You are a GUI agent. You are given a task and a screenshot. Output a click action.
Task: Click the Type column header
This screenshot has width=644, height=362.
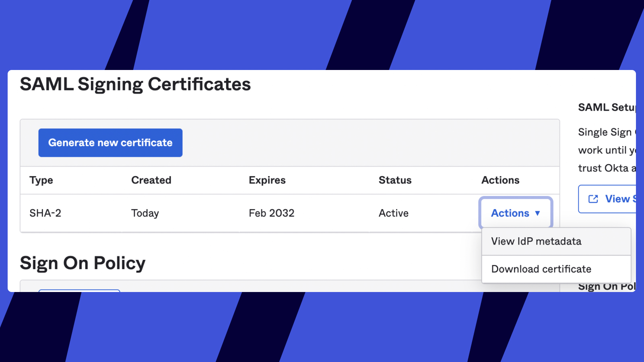pyautogui.click(x=41, y=180)
